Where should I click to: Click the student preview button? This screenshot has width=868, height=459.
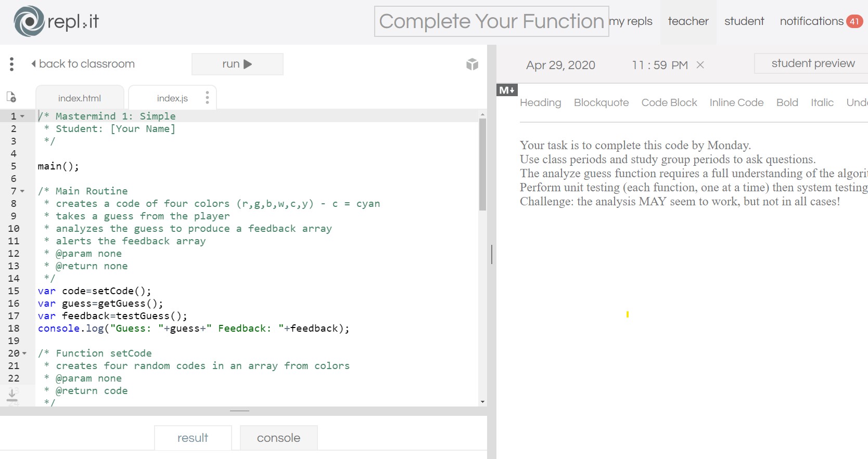812,63
